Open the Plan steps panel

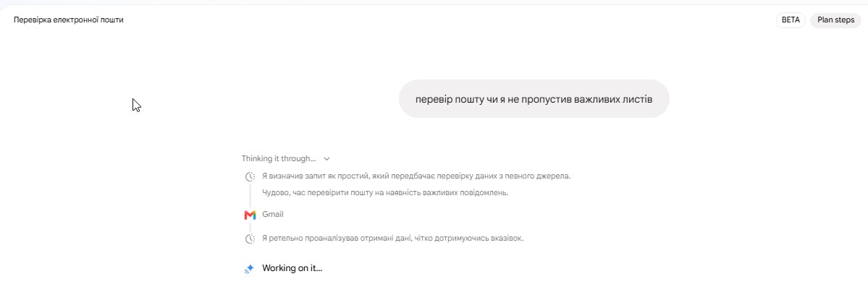pos(835,20)
